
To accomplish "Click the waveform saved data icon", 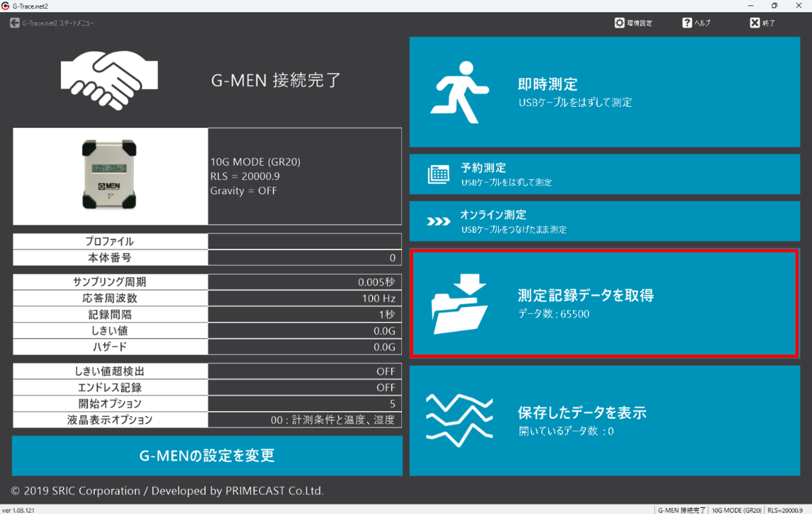I will [459, 420].
